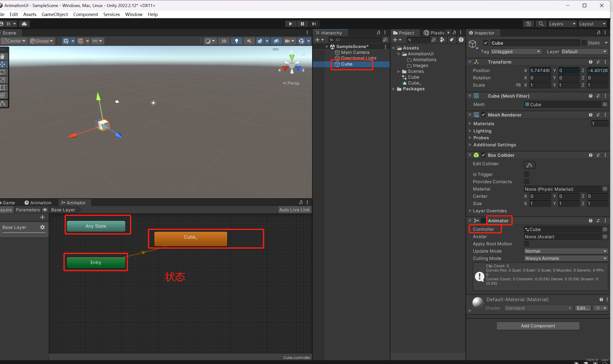Click the Pause button in the toolbar
The image size is (613, 364).
point(302,24)
